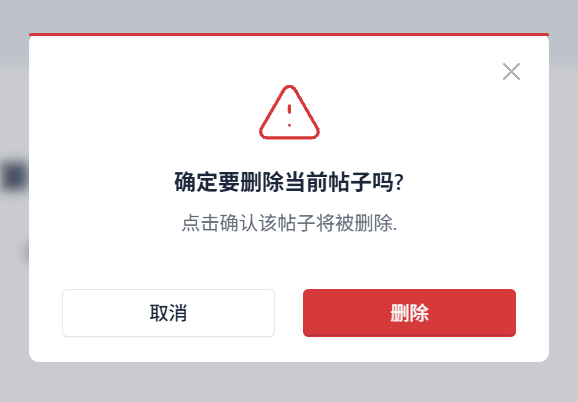Click the white space left of warning icon

coord(144,112)
